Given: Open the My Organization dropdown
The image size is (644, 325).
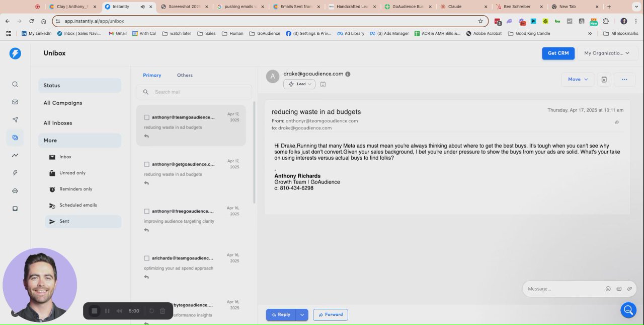Looking at the screenshot, I should pos(606,53).
